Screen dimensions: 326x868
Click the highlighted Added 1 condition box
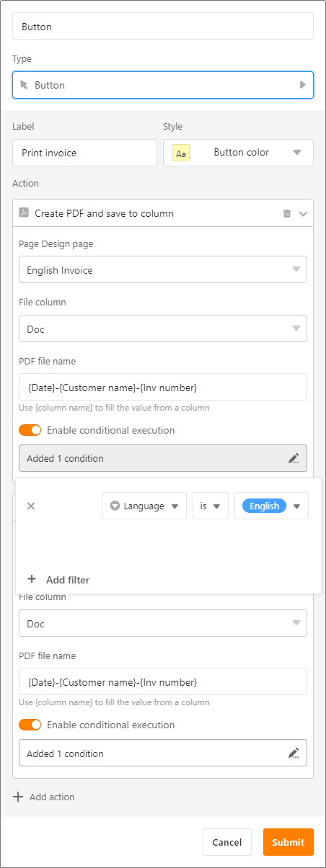(x=163, y=458)
